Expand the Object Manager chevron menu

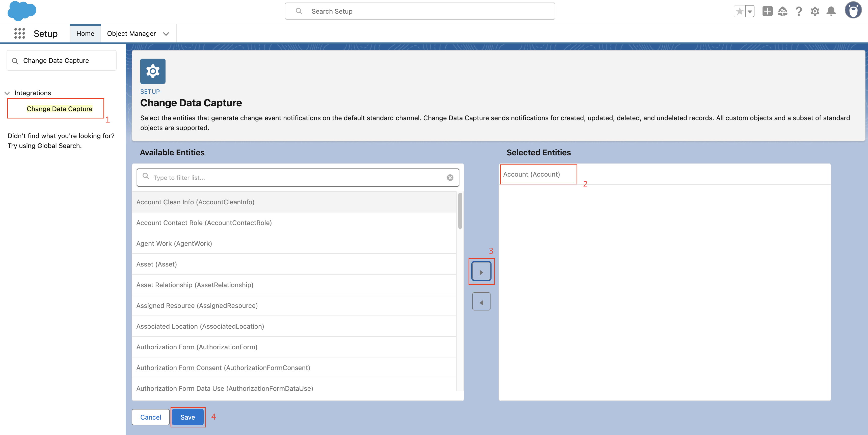(x=166, y=34)
